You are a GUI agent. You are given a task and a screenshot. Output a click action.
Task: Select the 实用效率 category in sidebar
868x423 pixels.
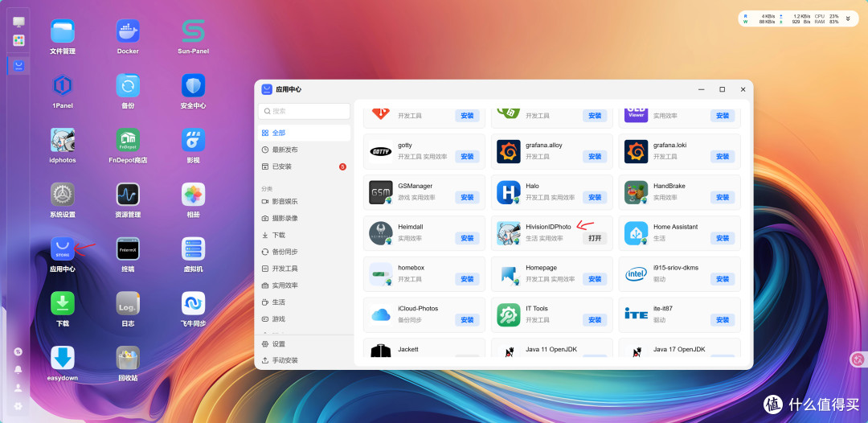pyautogui.click(x=304, y=285)
